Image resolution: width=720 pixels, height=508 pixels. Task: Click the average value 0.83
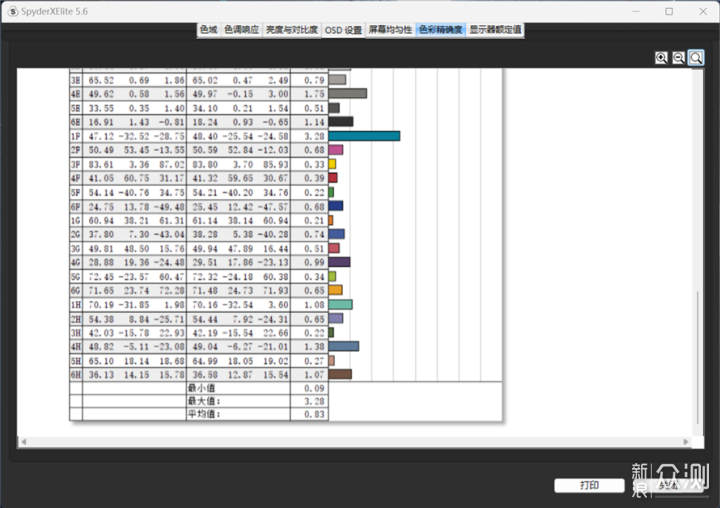314,414
